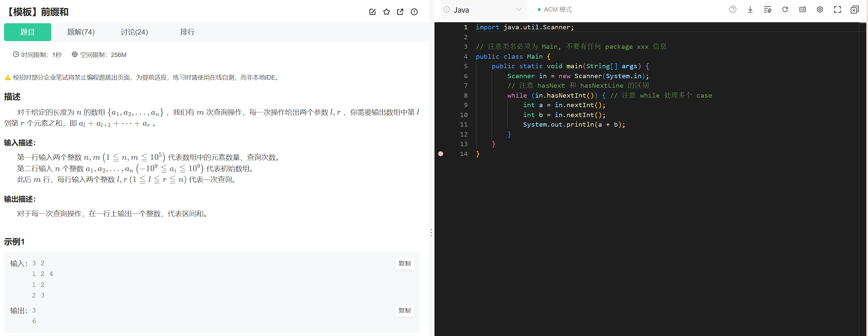Open the 题解(74) tab
This screenshot has height=336, width=868.
click(81, 32)
